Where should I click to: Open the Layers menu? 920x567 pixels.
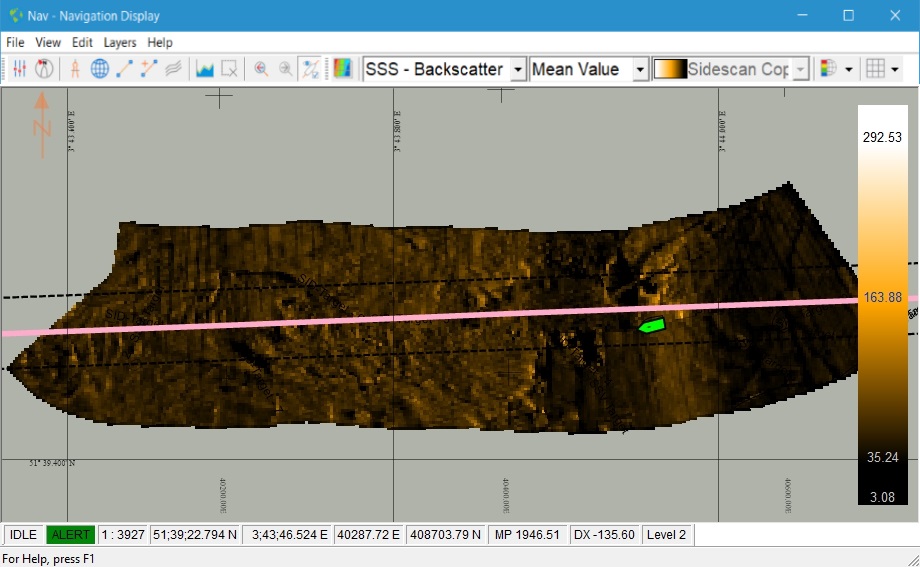(x=120, y=43)
